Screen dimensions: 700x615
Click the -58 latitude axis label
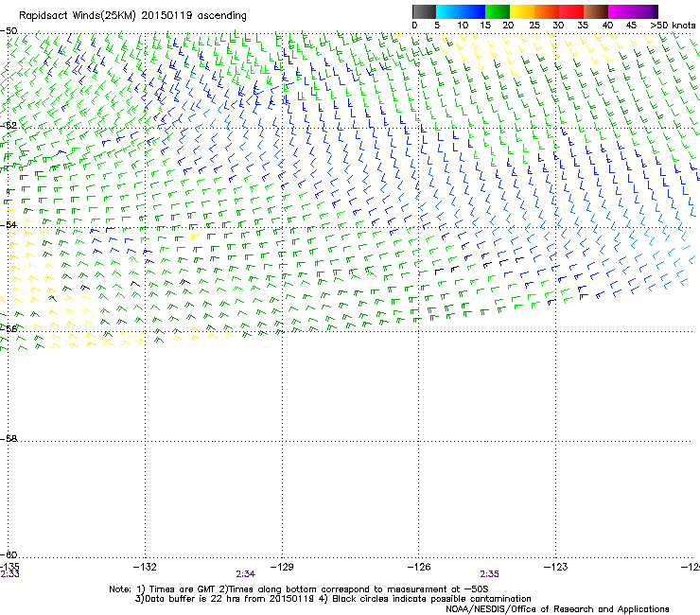[9, 439]
